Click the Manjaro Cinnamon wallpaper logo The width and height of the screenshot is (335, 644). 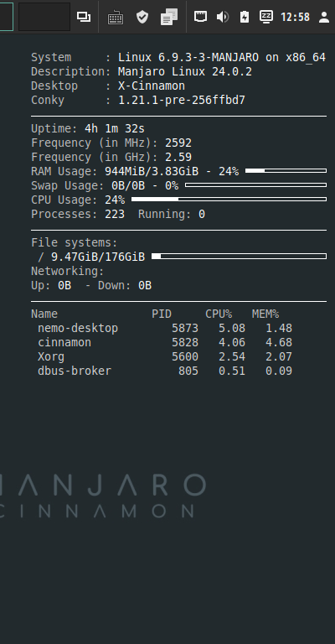click(x=102, y=496)
